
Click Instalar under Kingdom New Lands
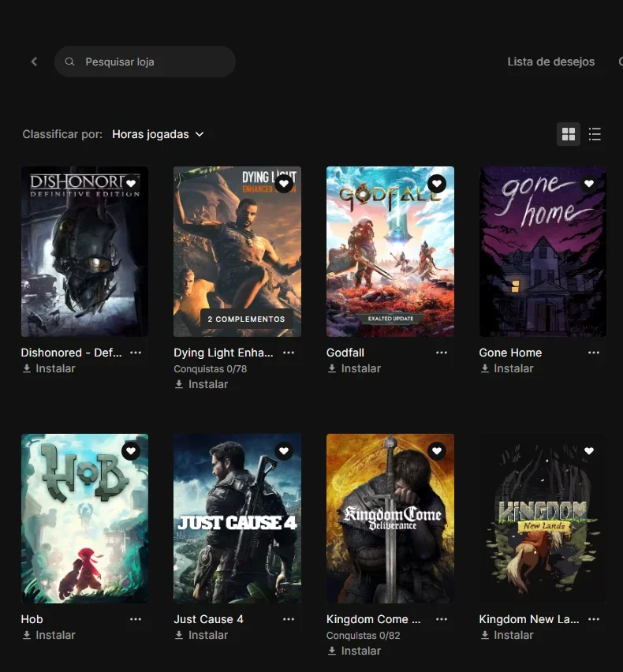507,635
